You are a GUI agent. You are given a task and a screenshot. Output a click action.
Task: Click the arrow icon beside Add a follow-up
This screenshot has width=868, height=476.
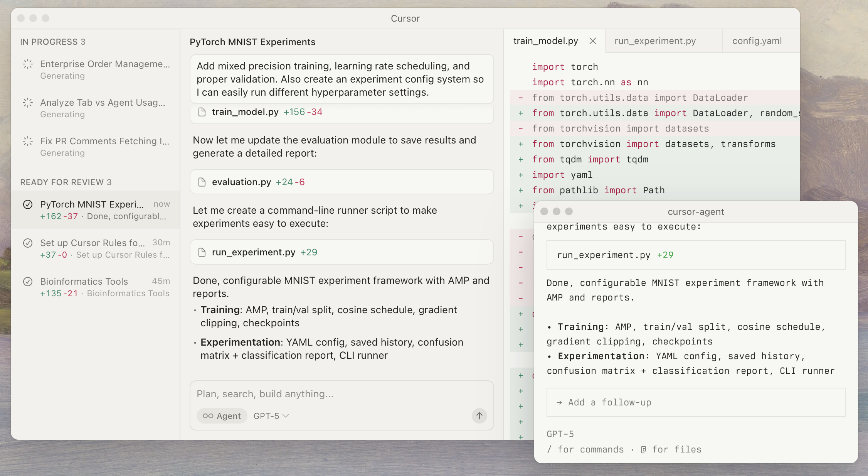tap(559, 403)
